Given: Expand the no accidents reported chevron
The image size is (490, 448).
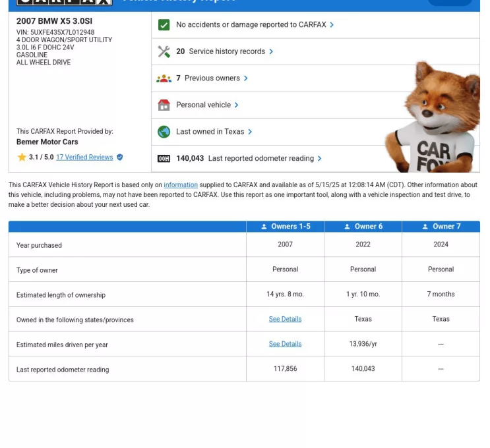Looking at the screenshot, I should pyautogui.click(x=332, y=25).
